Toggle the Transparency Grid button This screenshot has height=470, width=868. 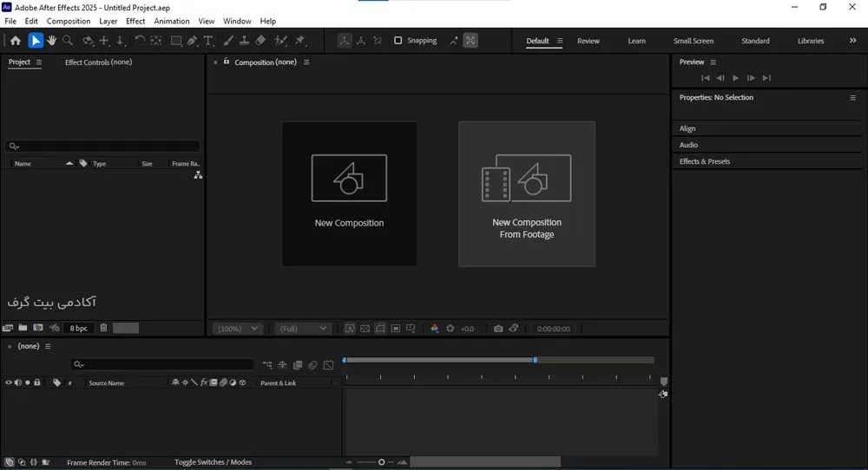point(365,329)
